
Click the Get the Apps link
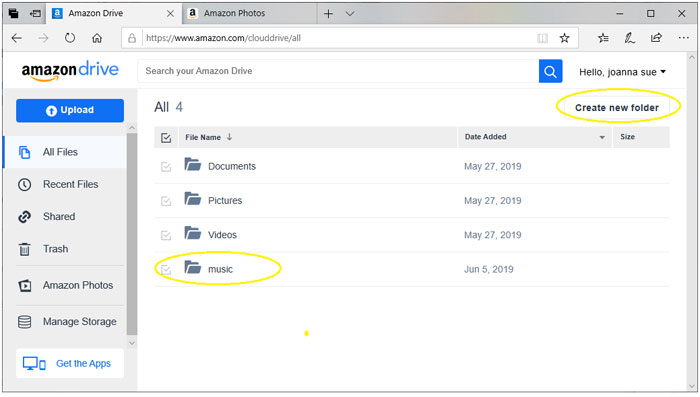point(70,364)
